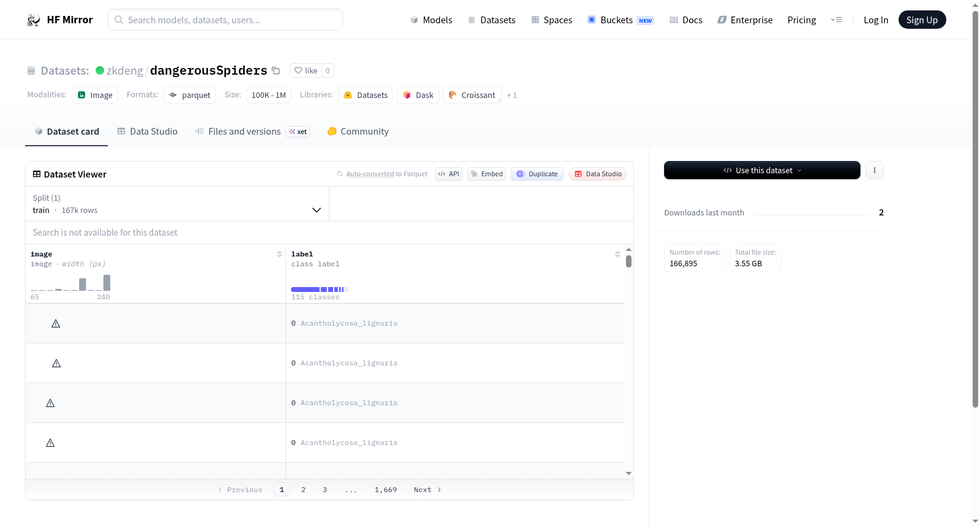Image resolution: width=980 pixels, height=527 pixels.
Task: Open the Models nav item
Action: coord(431,20)
